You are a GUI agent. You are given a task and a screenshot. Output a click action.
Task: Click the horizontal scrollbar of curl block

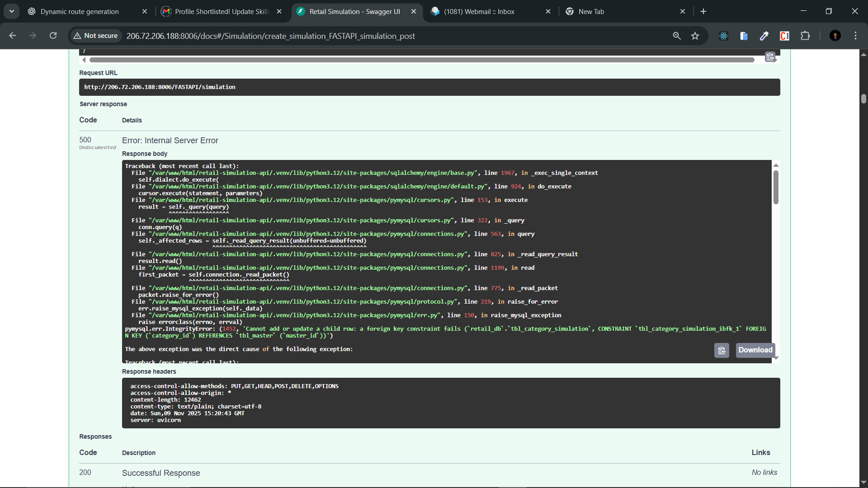(x=420, y=60)
